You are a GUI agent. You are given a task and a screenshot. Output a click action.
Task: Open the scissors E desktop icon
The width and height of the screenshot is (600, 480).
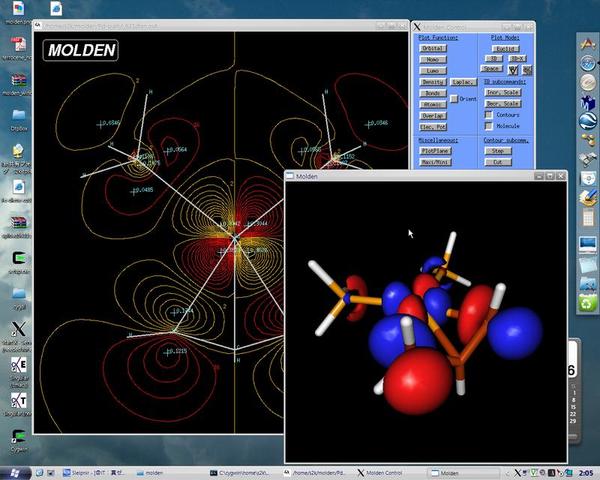click(18, 365)
